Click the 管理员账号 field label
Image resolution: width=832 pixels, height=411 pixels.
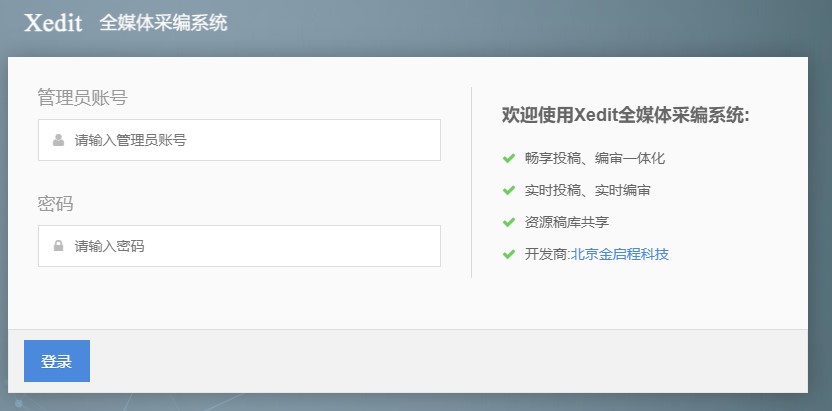[x=82, y=98]
